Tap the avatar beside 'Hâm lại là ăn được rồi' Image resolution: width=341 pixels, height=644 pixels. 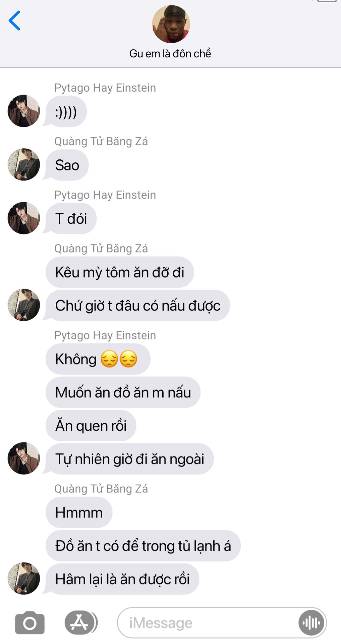point(24,578)
